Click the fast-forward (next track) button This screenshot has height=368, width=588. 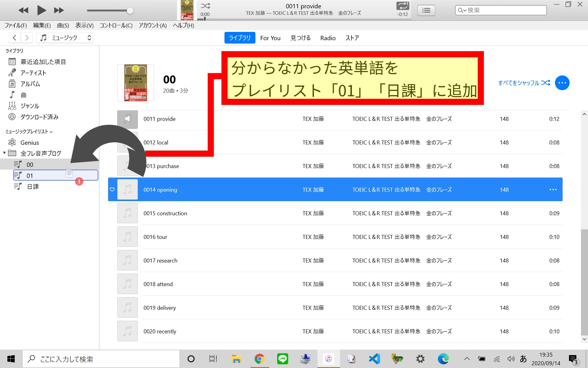coord(59,10)
